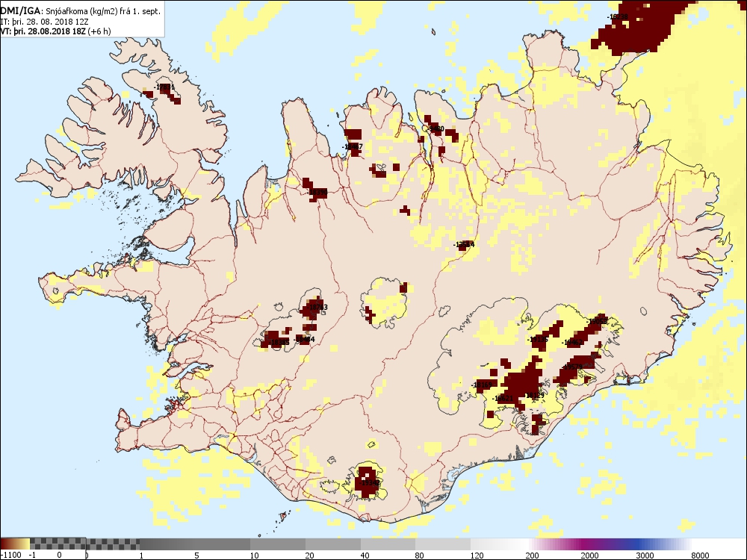The height and width of the screenshot is (560, 747).
Task: Click the -1100 legend scale label
Action: (x=11, y=555)
